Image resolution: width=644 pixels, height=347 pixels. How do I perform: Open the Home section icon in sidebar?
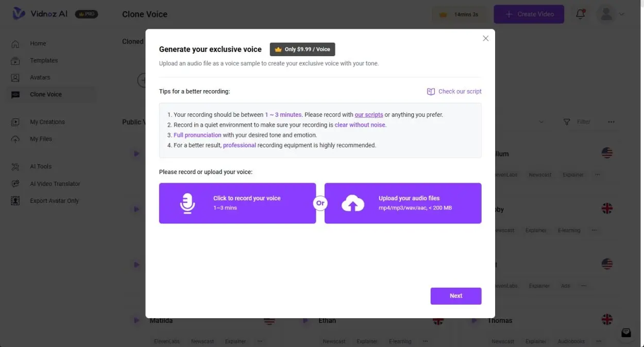(x=16, y=43)
